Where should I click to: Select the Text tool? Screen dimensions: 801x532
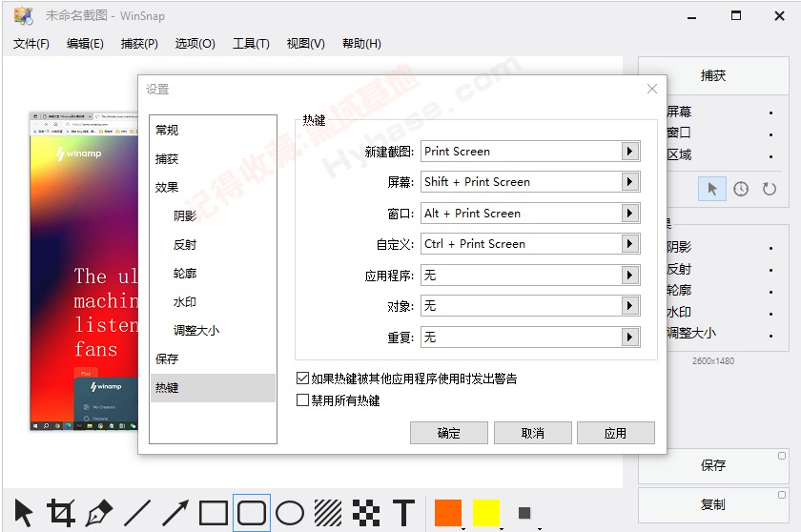(x=403, y=513)
